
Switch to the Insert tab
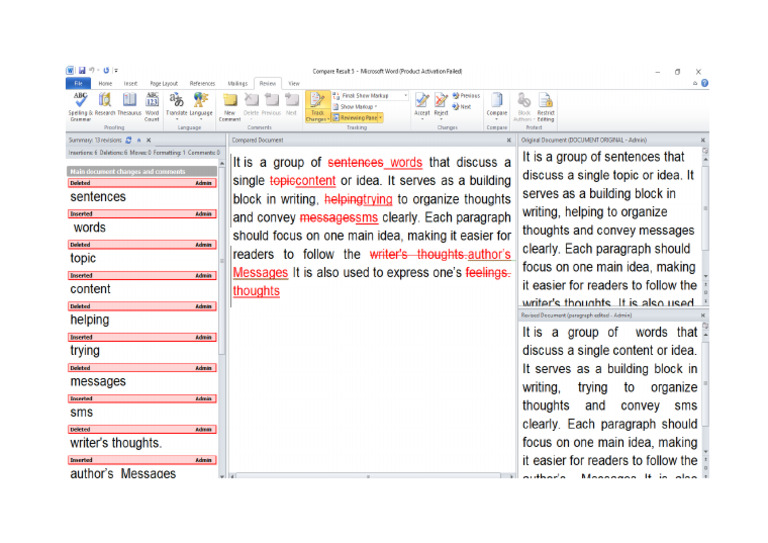pyautogui.click(x=130, y=84)
